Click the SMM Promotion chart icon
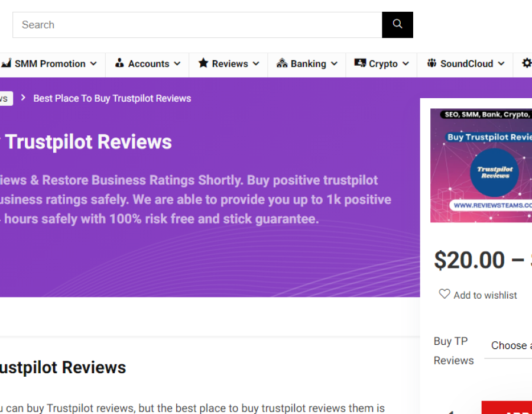Screen dimensions: 532x414 click(7, 63)
